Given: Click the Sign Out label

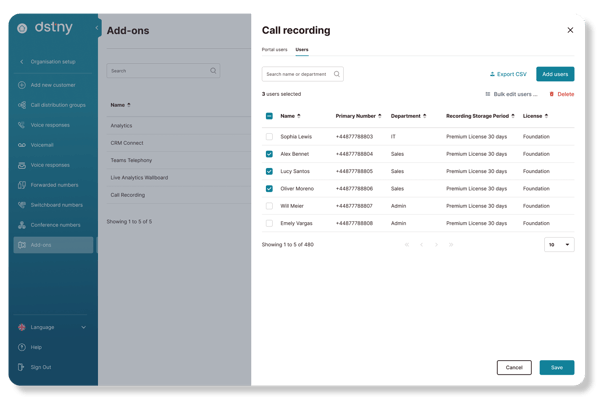Looking at the screenshot, I should [x=41, y=367].
